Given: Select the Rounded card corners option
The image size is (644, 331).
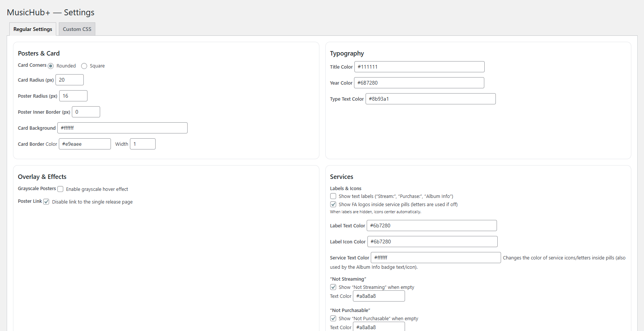Looking at the screenshot, I should click(x=51, y=66).
